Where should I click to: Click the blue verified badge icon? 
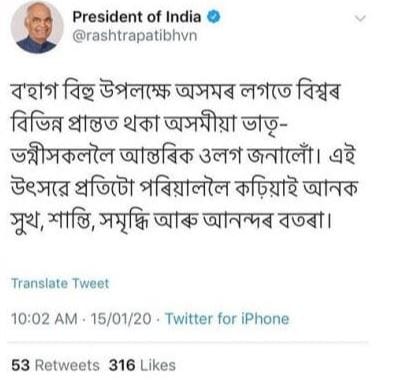coord(214,17)
